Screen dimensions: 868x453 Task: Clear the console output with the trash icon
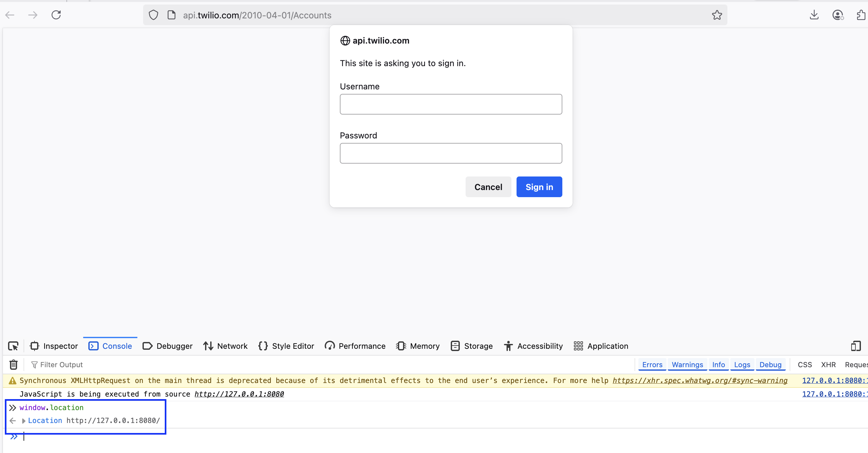pos(13,364)
